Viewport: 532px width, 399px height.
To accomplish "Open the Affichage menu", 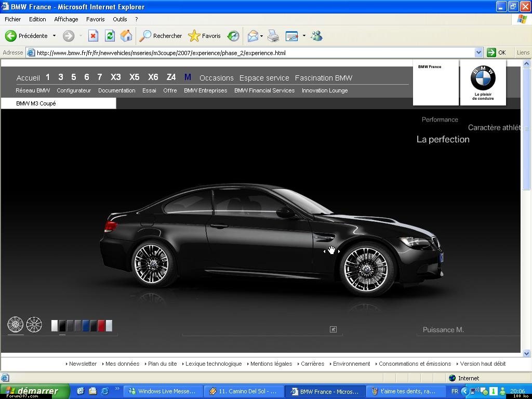I will pos(66,19).
